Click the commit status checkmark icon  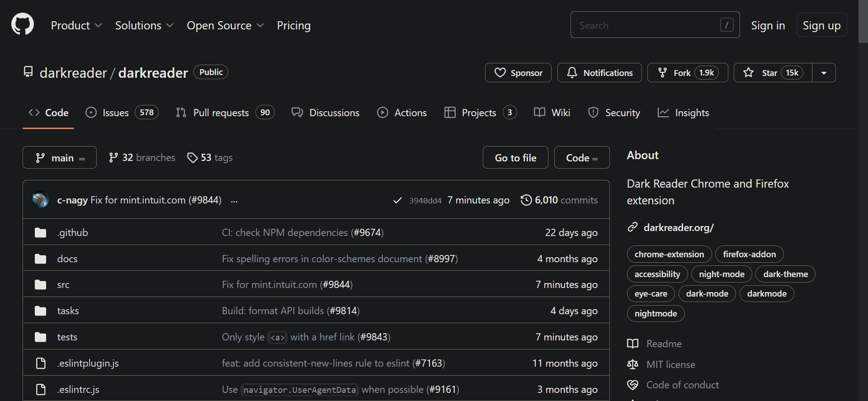(397, 200)
